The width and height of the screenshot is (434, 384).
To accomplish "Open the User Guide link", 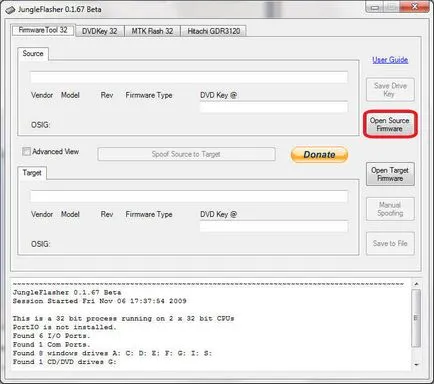I will click(x=390, y=60).
